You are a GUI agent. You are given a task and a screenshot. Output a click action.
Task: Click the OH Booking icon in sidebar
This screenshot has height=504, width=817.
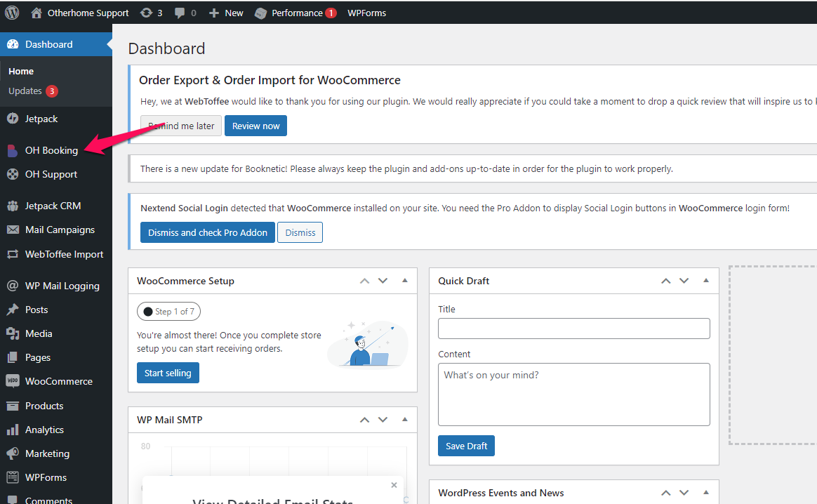click(13, 150)
